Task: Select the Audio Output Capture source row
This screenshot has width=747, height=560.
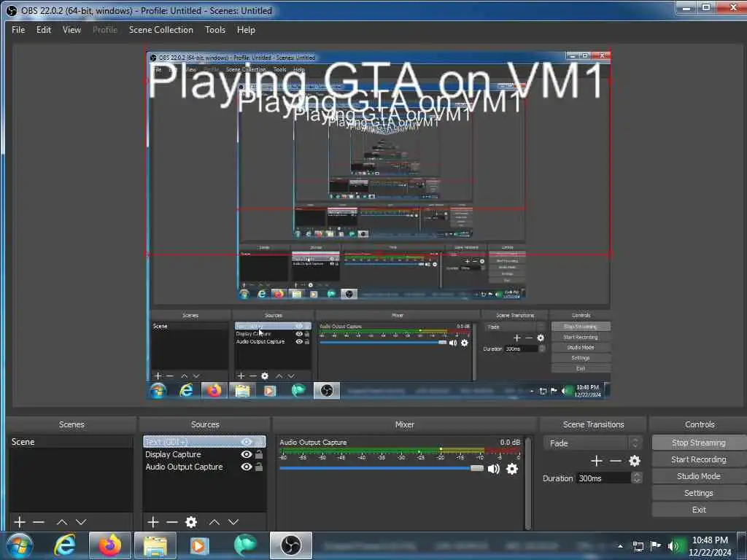Action: coord(204,467)
